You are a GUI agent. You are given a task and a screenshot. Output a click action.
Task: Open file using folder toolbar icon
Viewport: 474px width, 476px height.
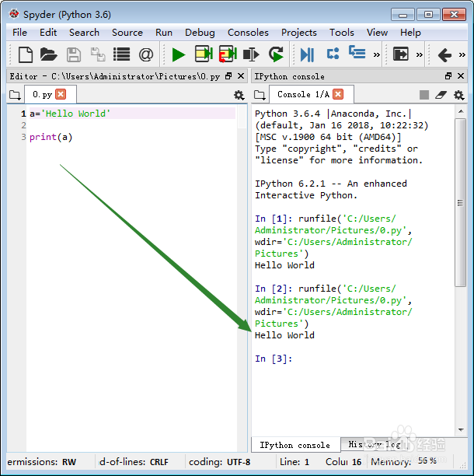[x=48, y=55]
